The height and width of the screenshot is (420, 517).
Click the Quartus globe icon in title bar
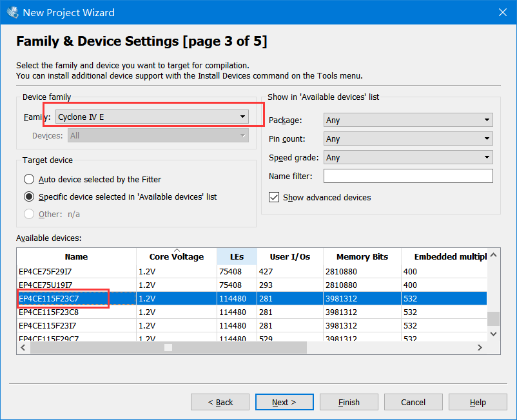click(x=12, y=12)
